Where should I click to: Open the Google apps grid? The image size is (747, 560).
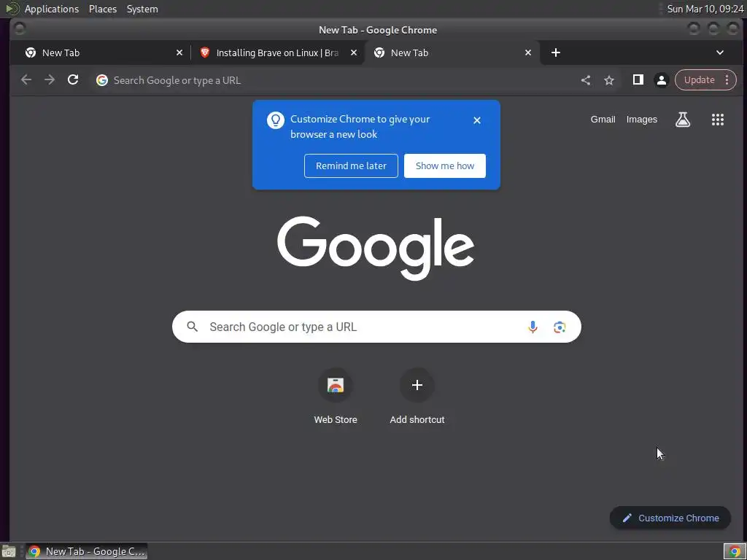click(x=718, y=120)
